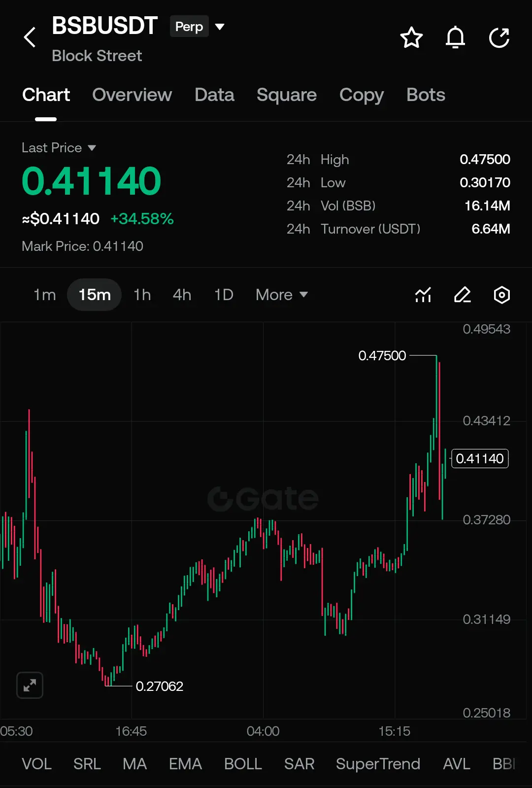Click the +34.58% change value

click(142, 219)
